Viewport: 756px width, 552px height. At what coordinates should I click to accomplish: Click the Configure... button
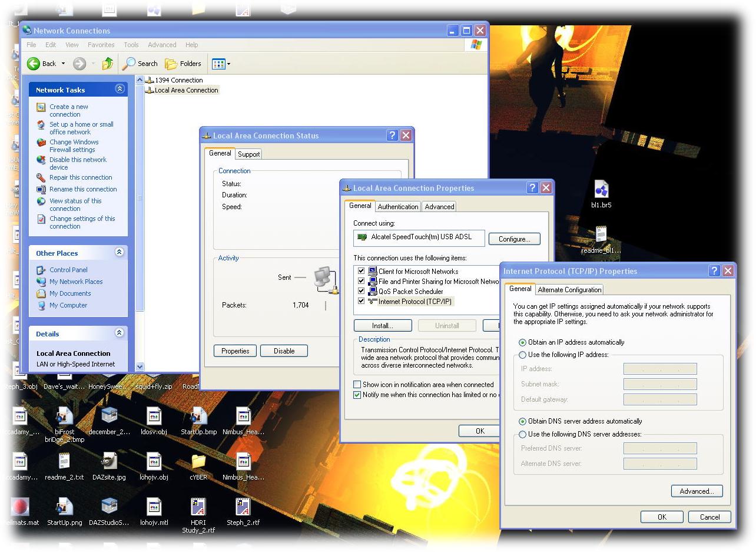514,239
